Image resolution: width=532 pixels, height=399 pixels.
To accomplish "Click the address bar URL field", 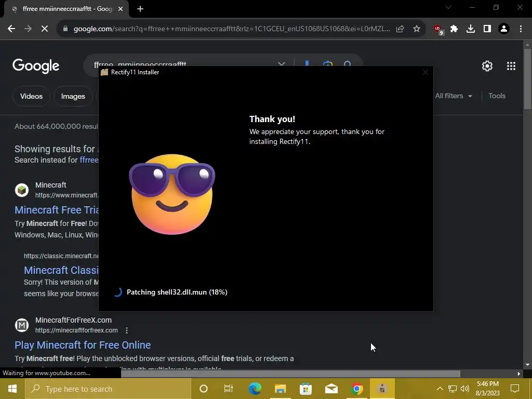I will 231,29.
